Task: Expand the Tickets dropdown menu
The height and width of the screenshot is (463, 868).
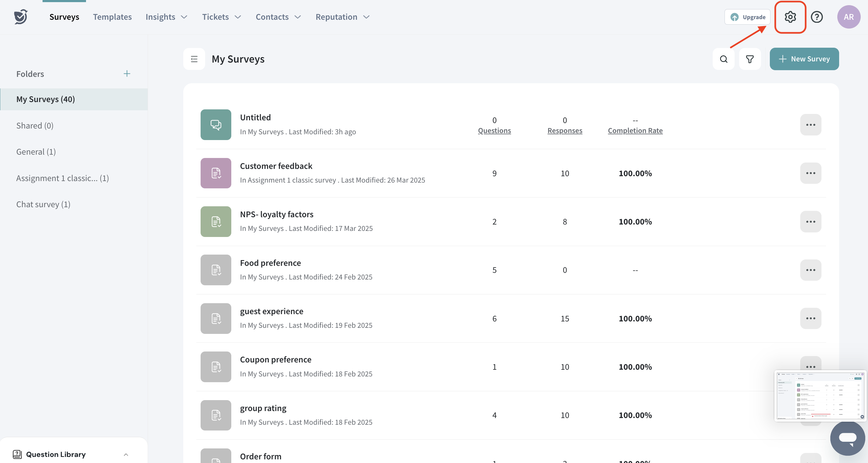Action: [221, 17]
